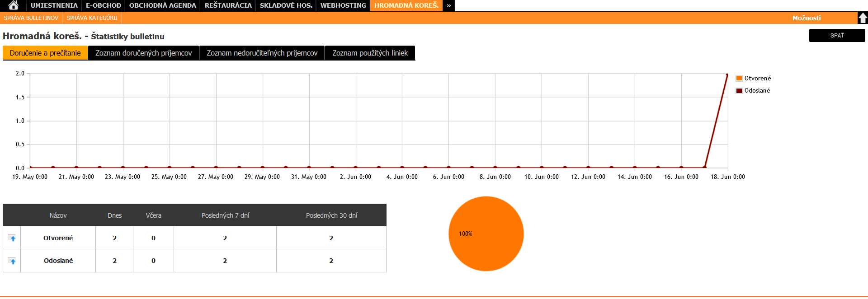
Task: Click the up arrow icon beside Možnosti
Action: click(x=863, y=18)
